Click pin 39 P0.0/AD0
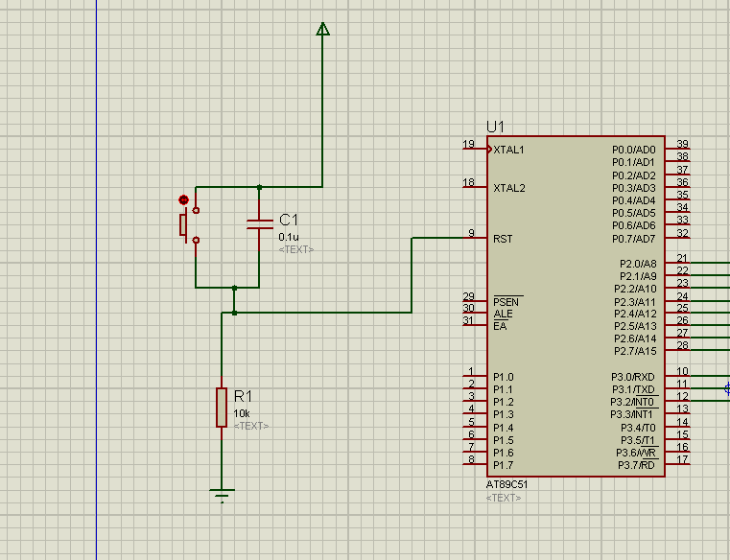This screenshot has width=730, height=560. tap(677, 149)
